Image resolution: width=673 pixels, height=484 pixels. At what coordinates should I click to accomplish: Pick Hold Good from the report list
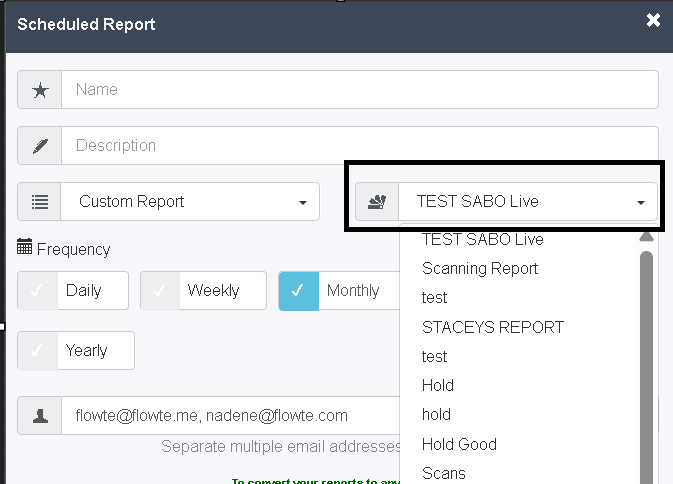click(459, 444)
